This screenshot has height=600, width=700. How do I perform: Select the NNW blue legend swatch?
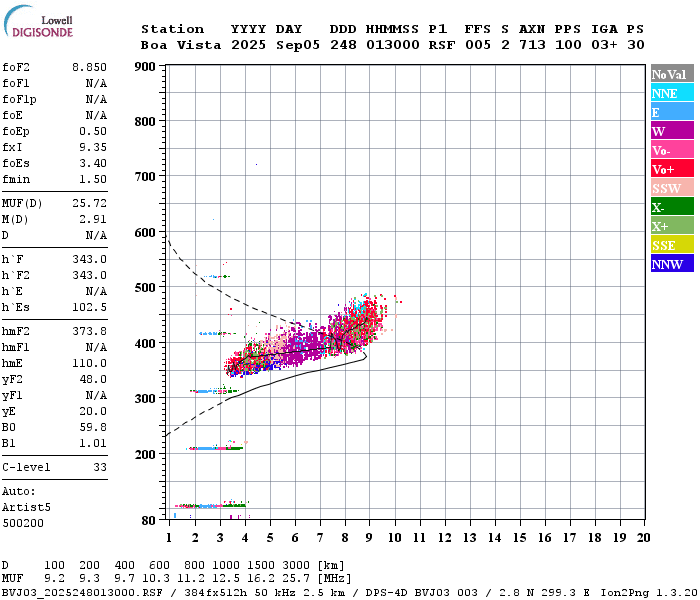(672, 264)
